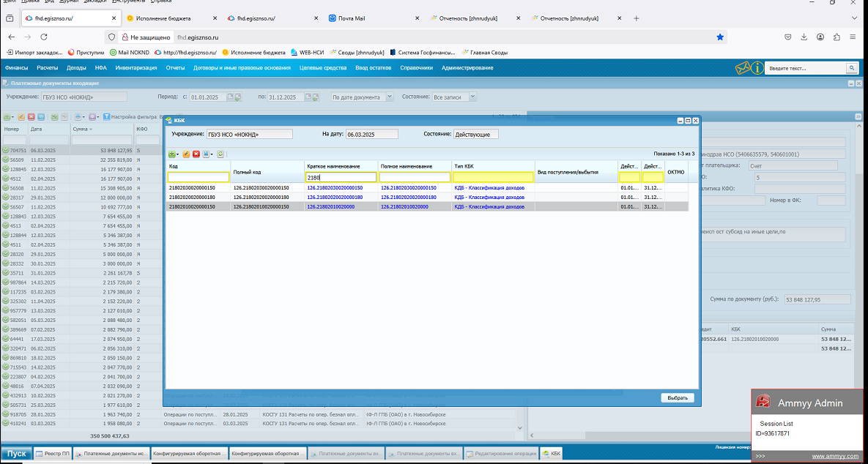868x464 pixels.
Task: Click the browser reload icon
Action: click(44, 37)
